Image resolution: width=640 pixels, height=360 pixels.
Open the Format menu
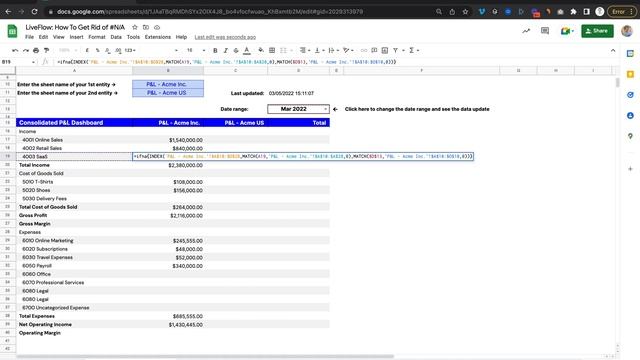97,37
